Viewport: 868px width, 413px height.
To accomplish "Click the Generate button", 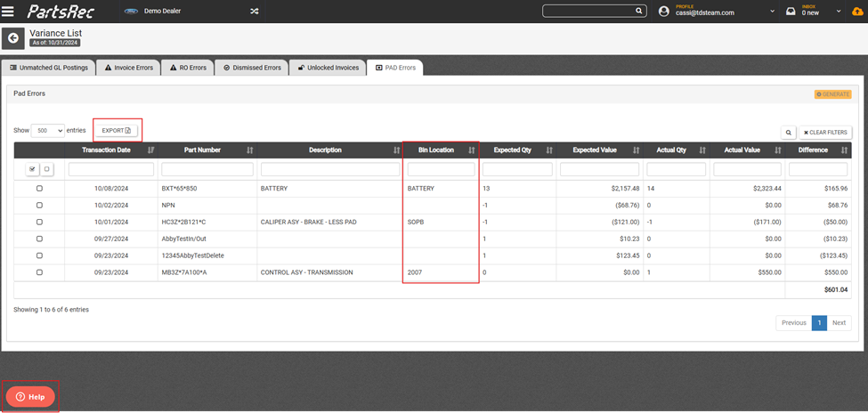I will click(832, 94).
